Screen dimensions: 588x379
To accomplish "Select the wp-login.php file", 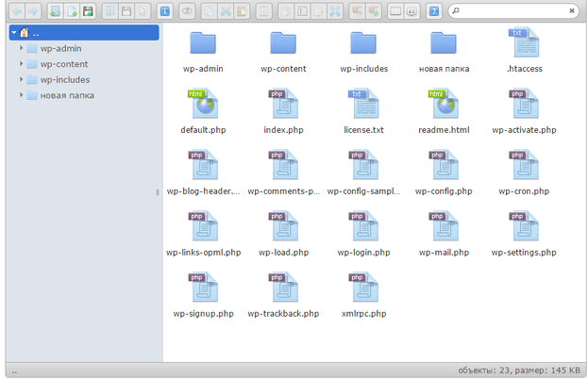I will pyautogui.click(x=363, y=226).
